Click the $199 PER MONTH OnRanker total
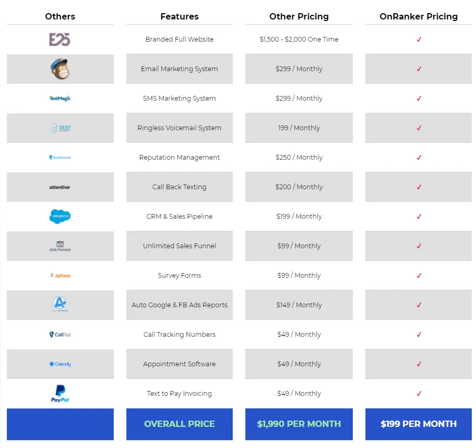This screenshot has height=448, width=476. point(419,424)
